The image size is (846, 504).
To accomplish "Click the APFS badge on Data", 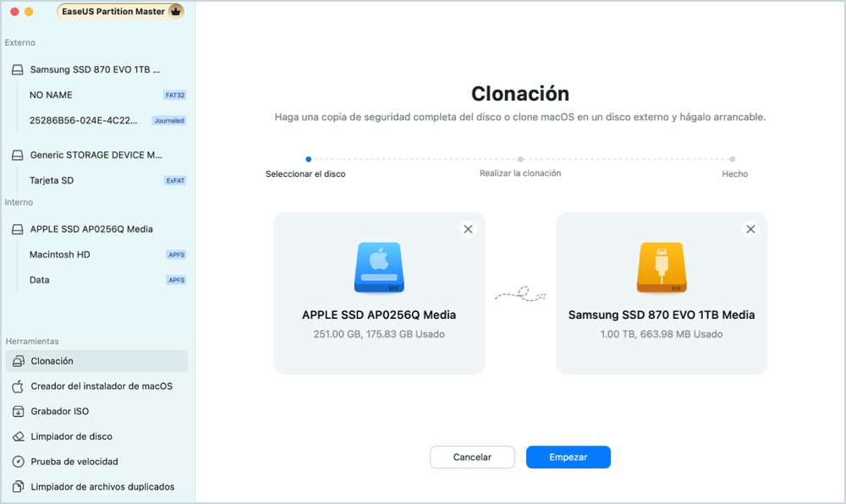I will click(177, 280).
